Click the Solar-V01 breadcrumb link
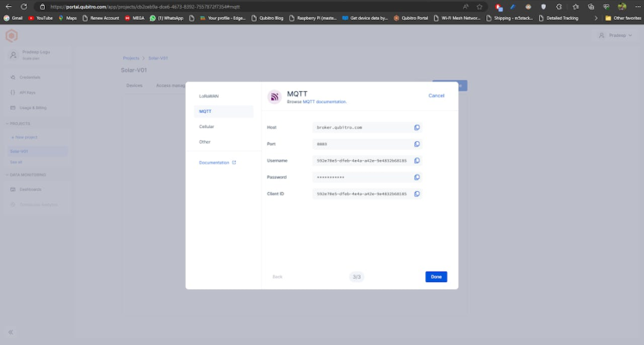 click(158, 59)
